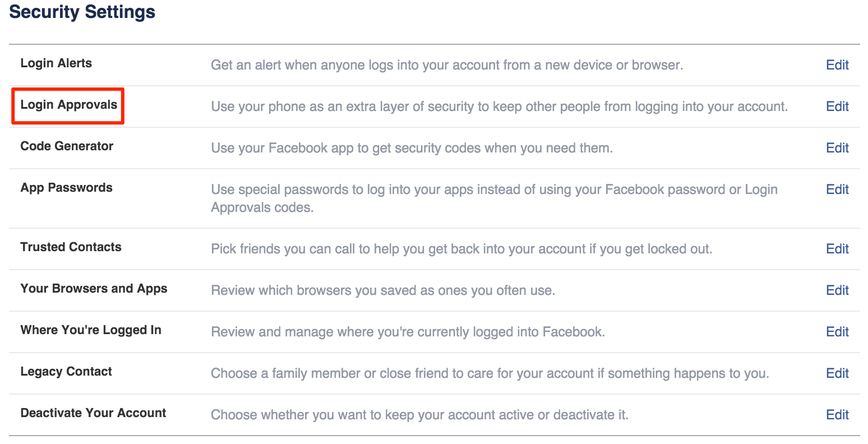This screenshot has height=444, width=868.
Task: Open Edit for Login Approvals
Action: (837, 107)
